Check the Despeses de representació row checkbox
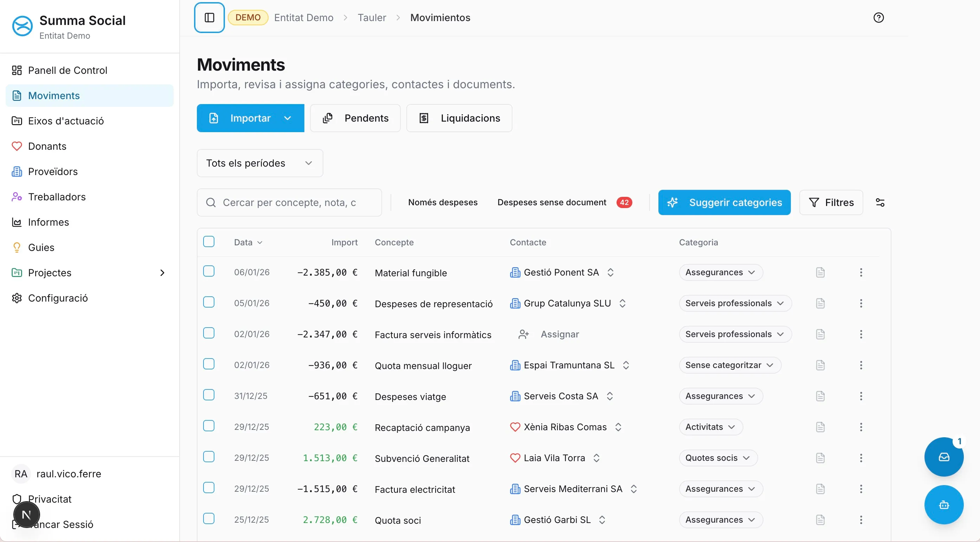Screen dimensions: 980x542 [209, 302]
